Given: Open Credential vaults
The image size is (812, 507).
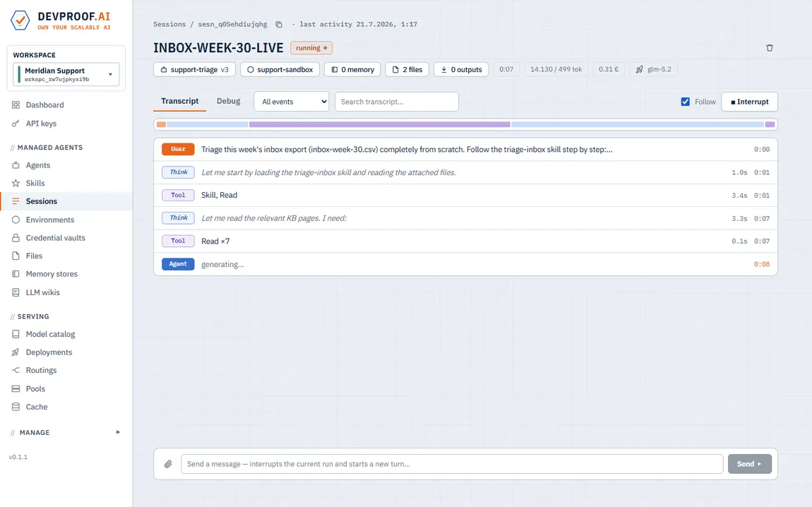Looking at the screenshot, I should [x=55, y=238].
